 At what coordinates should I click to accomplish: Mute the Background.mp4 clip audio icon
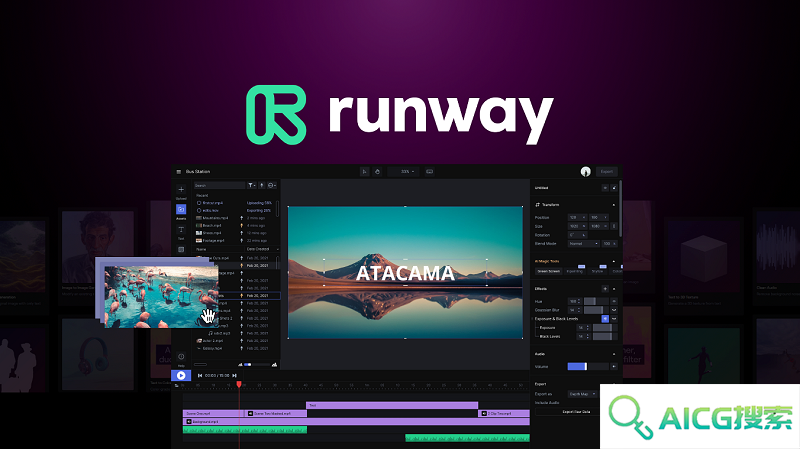click(189, 421)
